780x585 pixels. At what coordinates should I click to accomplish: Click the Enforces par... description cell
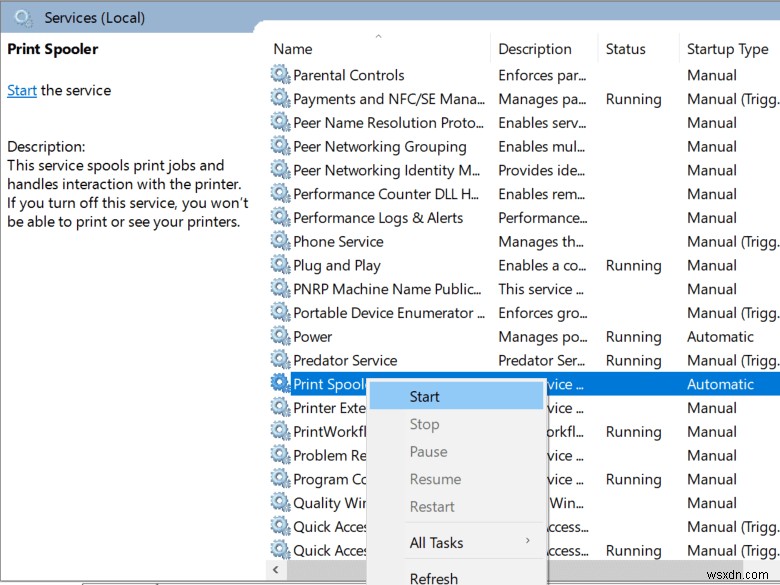[542, 75]
